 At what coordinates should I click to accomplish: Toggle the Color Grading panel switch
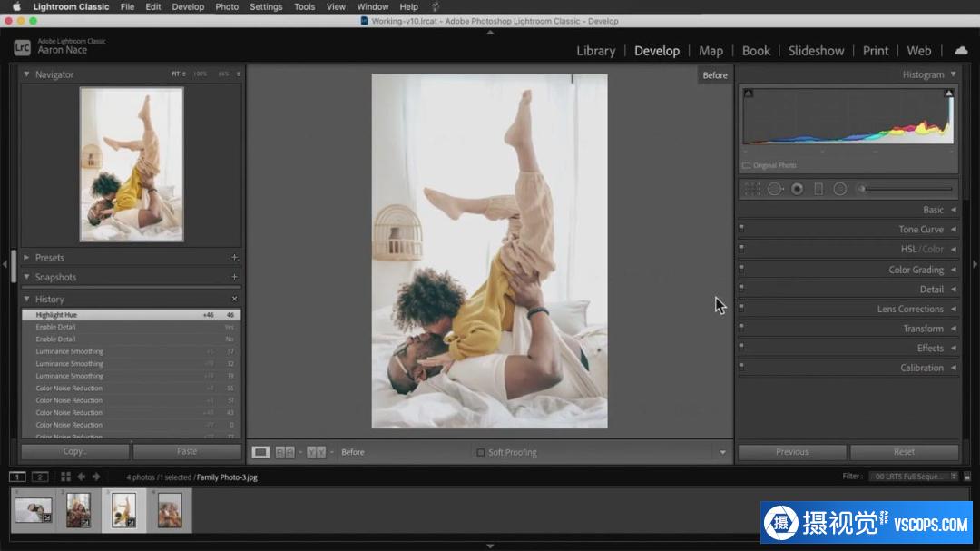pyautogui.click(x=741, y=269)
